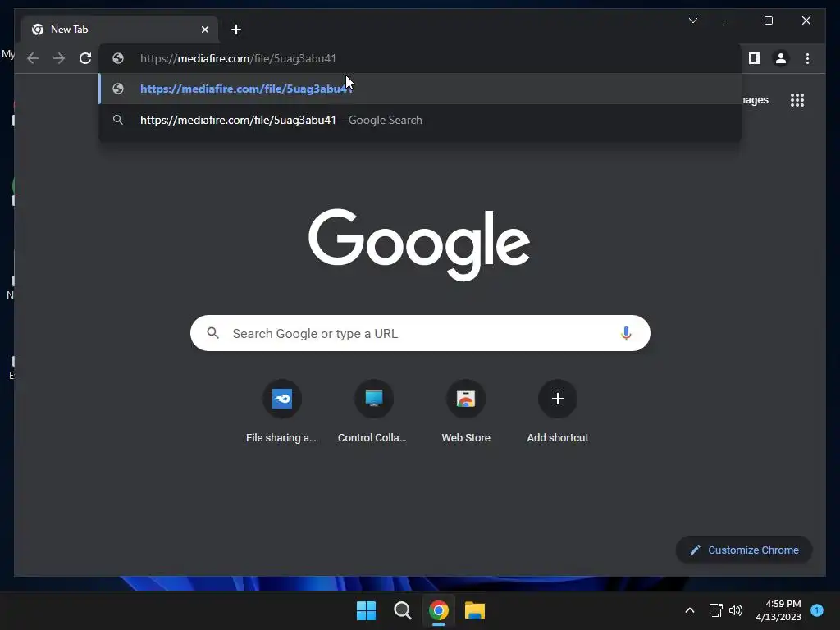The width and height of the screenshot is (840, 630).
Task: Click the Customize Chrome button
Action: coord(744,550)
